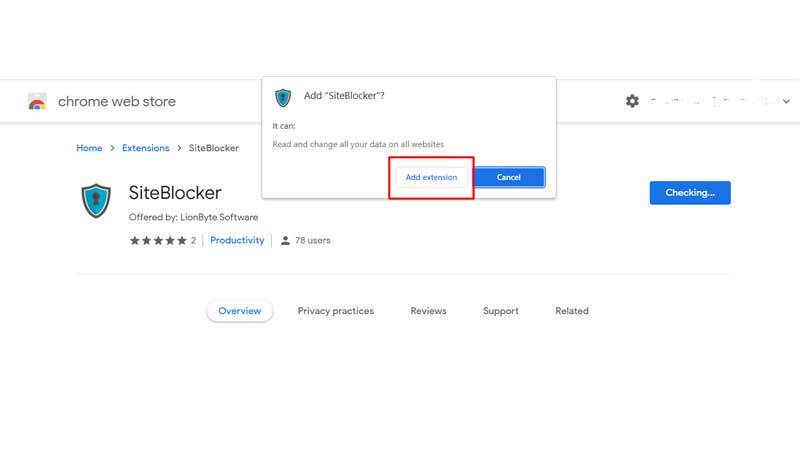The image size is (800, 450).
Task: Open the Related tab
Action: (x=572, y=311)
